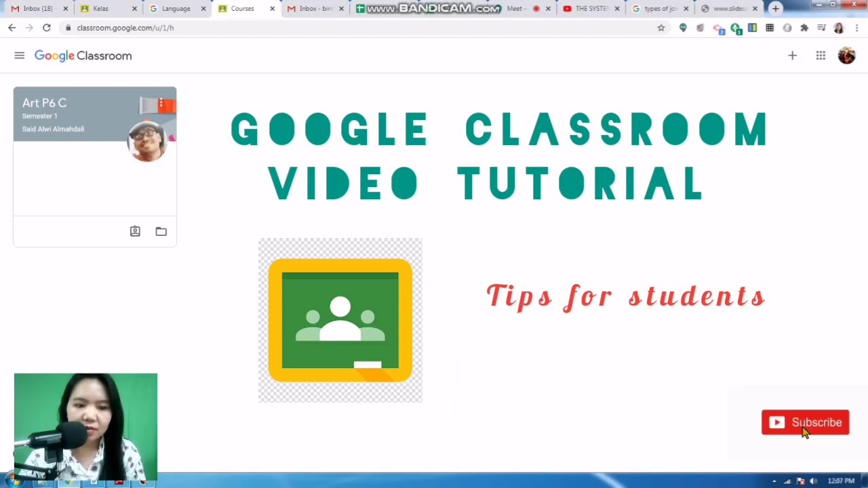Open the Google apps grid launcher

[821, 56]
